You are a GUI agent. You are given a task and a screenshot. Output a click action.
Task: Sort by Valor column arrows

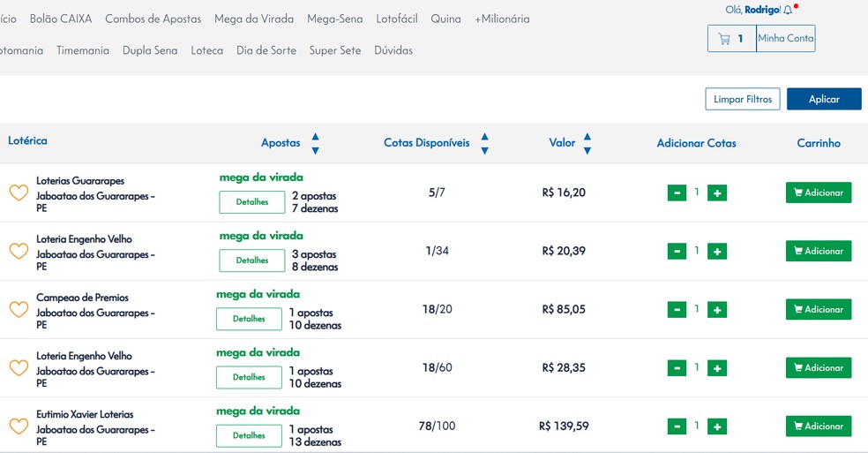(587, 143)
